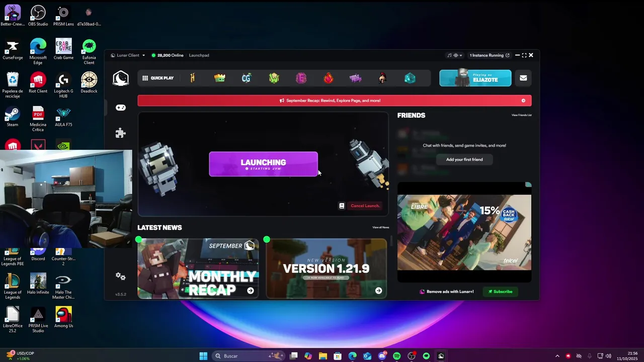Click the Buscar taskbar search box

248,356
